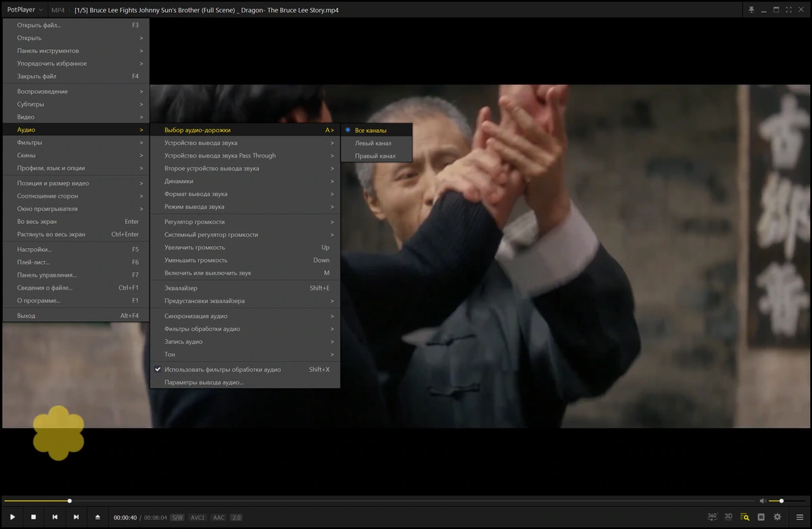Open the 'Фильтры' menu item
Image resolution: width=812 pixels, height=529 pixels.
tap(76, 143)
